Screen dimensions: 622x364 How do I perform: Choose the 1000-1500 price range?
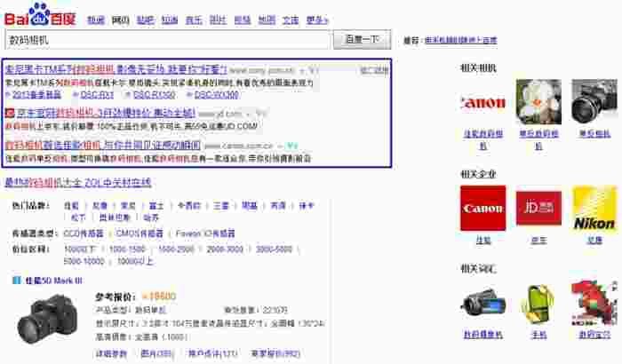point(127,249)
